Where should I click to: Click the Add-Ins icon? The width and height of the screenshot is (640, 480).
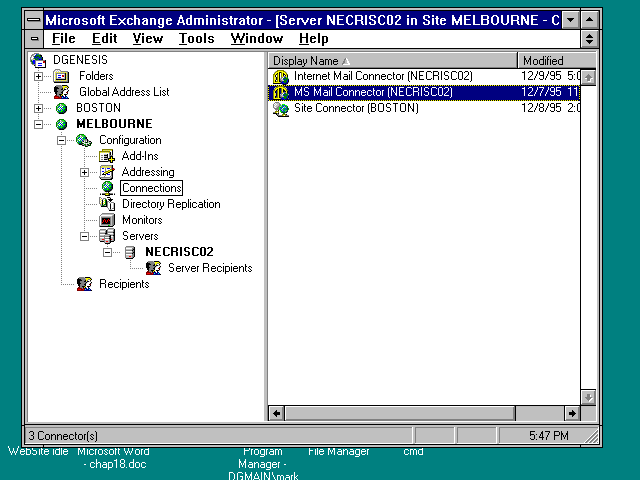pos(107,156)
